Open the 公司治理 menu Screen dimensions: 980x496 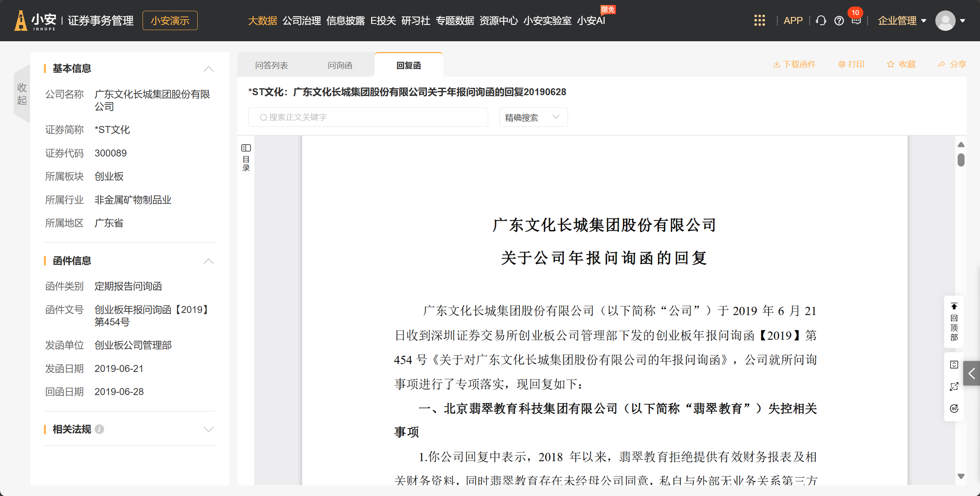coord(302,21)
